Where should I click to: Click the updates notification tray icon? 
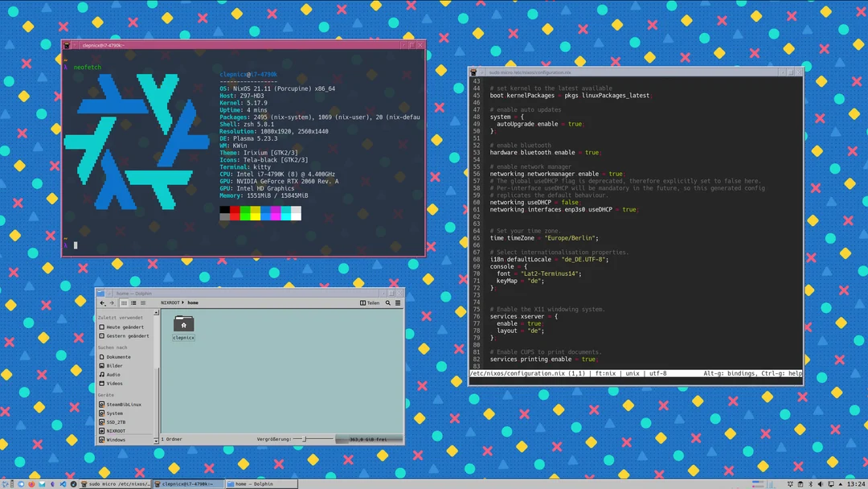[x=791, y=483]
